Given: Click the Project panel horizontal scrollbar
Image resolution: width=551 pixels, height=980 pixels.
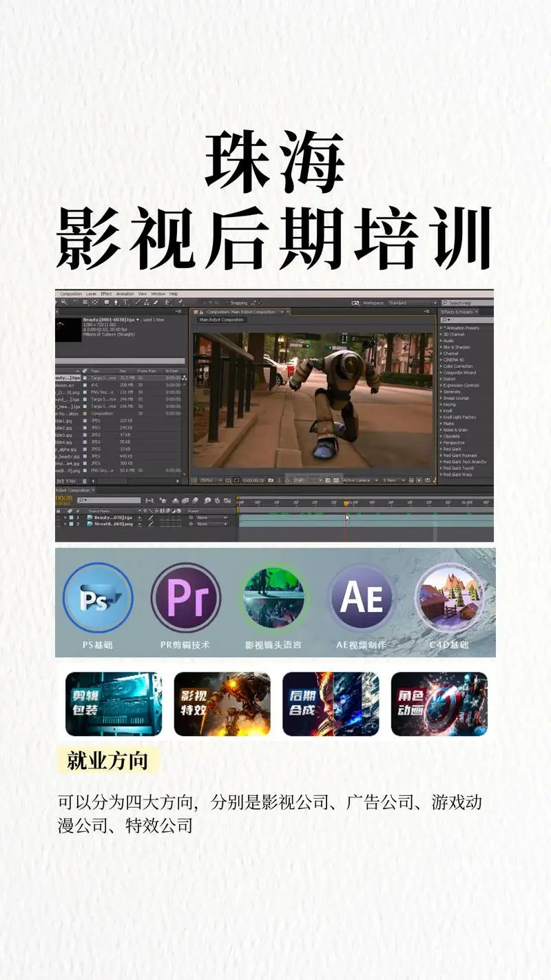Looking at the screenshot, I should tap(136, 481).
